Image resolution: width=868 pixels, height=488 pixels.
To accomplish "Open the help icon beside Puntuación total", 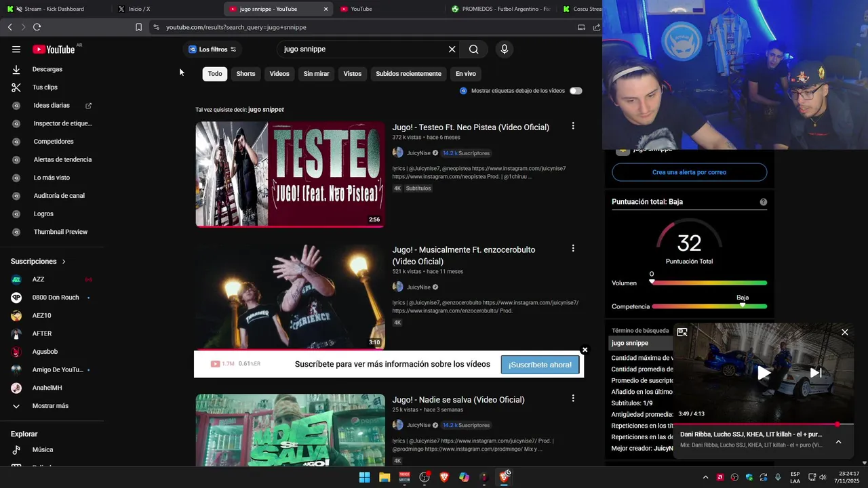I will tap(764, 202).
